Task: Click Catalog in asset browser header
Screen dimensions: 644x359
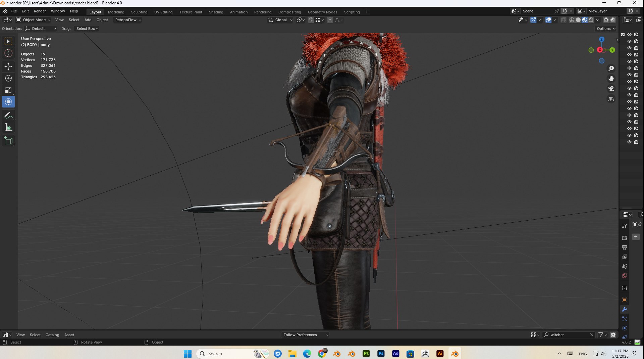Action: (52, 335)
